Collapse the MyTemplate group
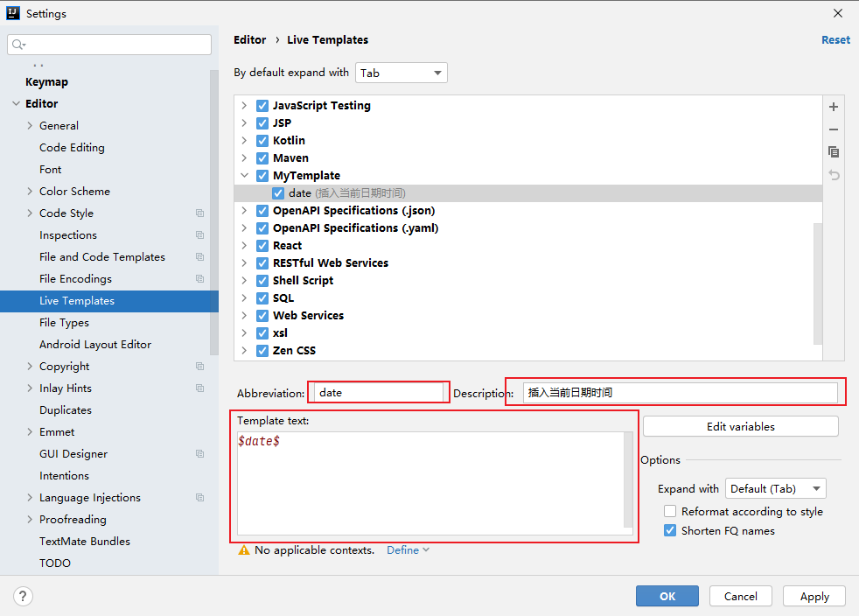Image resolution: width=859 pixels, height=616 pixels. (244, 175)
